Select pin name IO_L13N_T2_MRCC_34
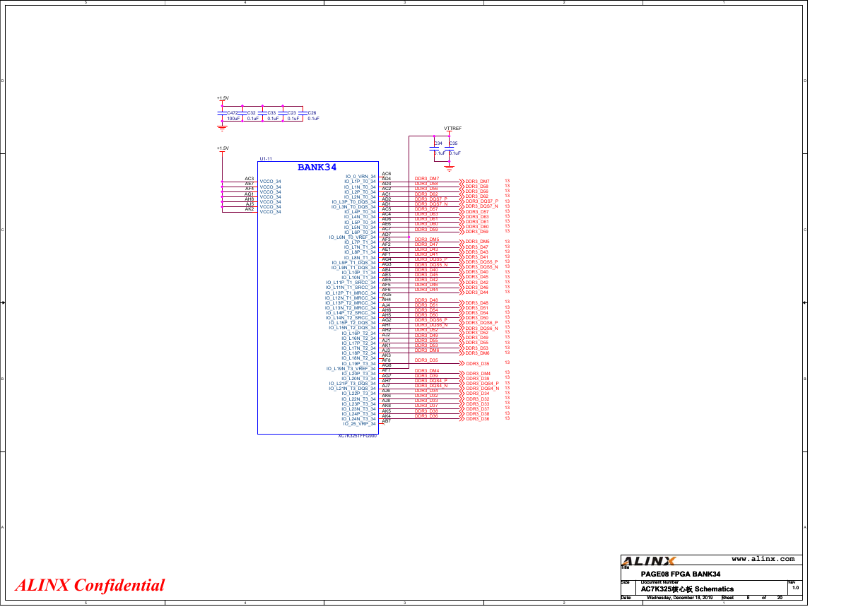Viewport: 868px width, 614px height. (351, 308)
